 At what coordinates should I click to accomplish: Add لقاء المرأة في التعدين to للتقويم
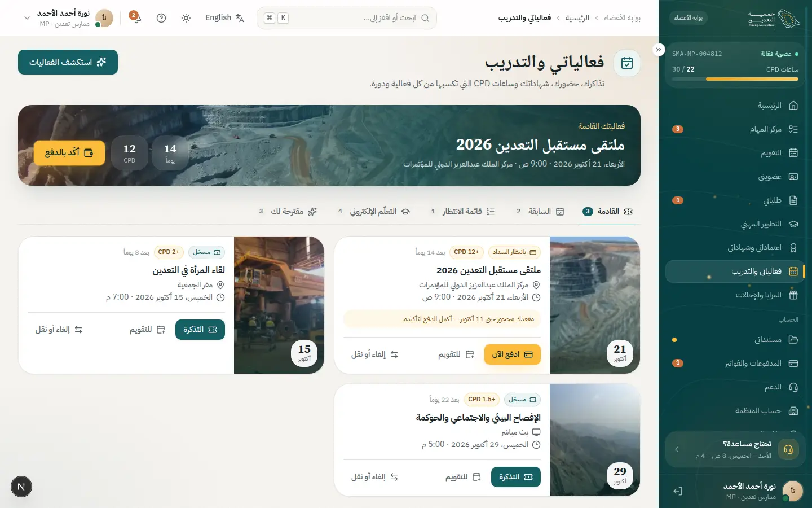coord(147,330)
